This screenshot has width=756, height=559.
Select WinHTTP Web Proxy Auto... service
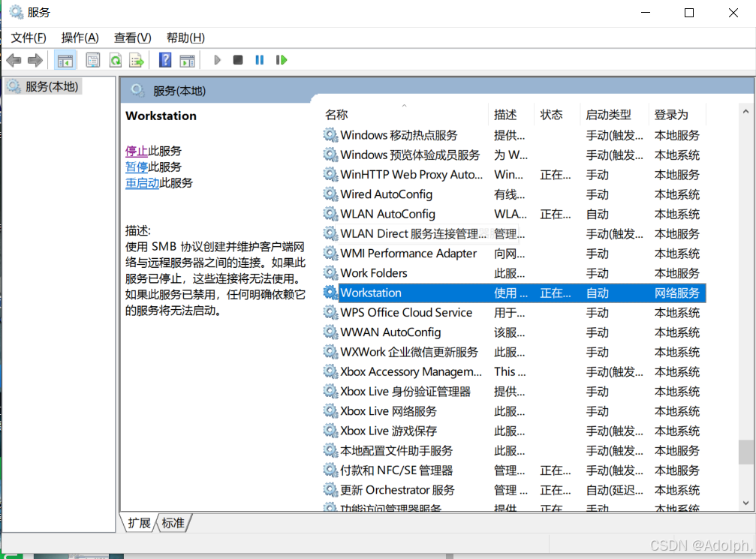pos(411,174)
